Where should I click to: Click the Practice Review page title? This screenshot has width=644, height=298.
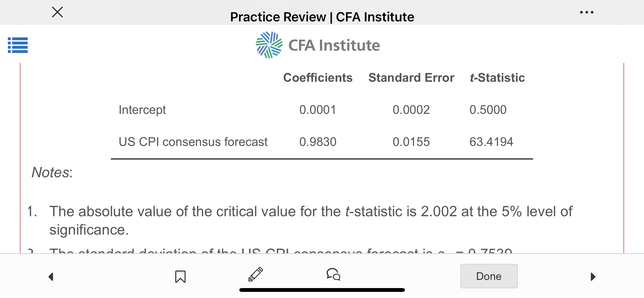[x=322, y=17]
